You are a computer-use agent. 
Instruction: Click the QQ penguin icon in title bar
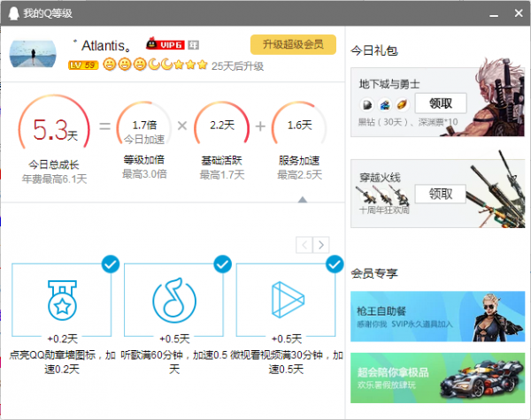pos(13,13)
